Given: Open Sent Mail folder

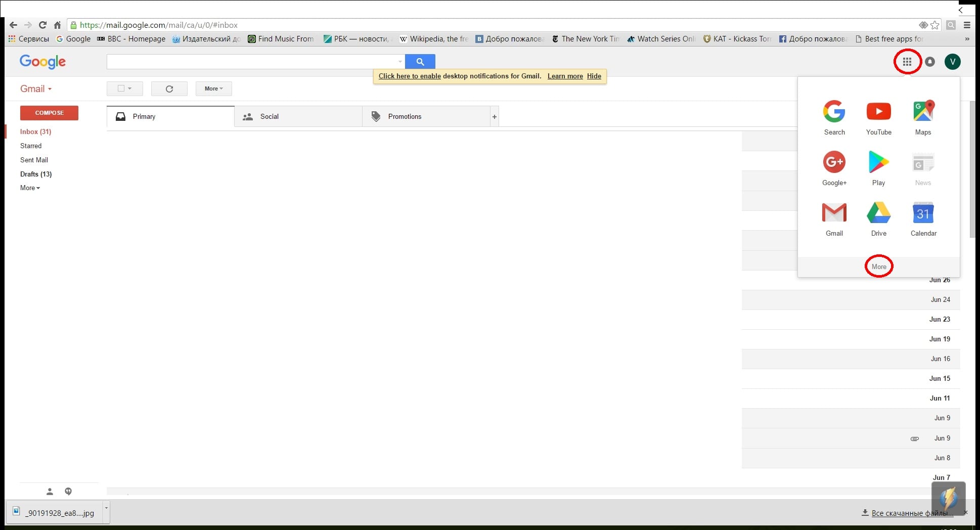Looking at the screenshot, I should [34, 160].
